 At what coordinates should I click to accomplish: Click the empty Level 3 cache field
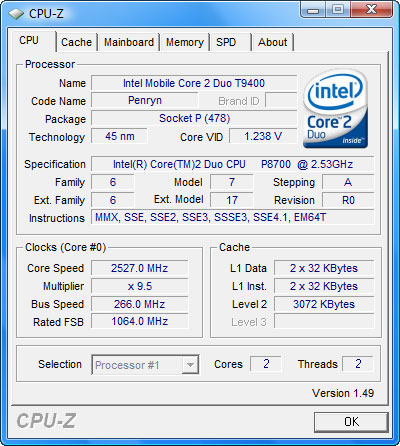pyautogui.click(x=324, y=322)
